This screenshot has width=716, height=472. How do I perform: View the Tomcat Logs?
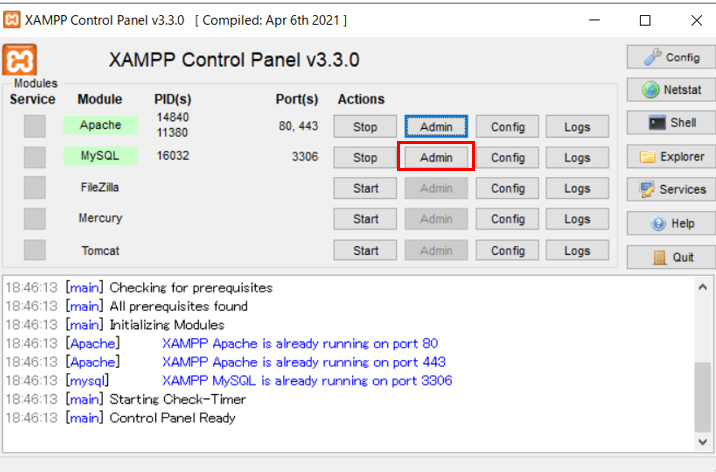coord(577,250)
